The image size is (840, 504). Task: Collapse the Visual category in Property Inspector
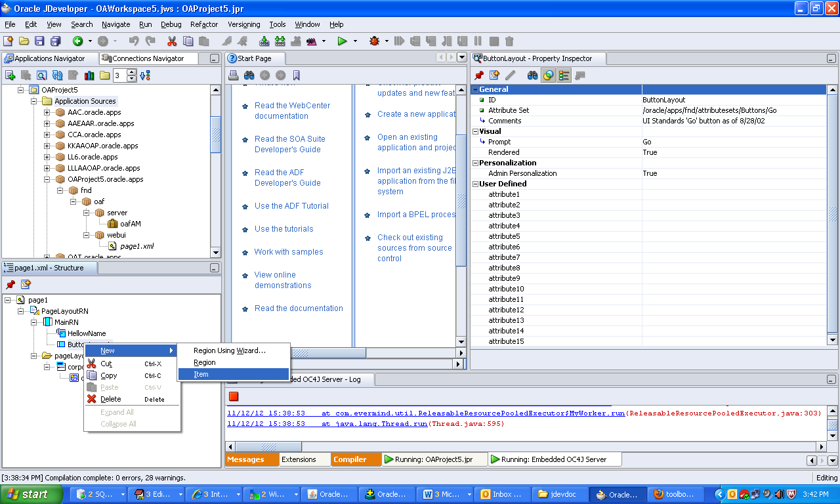tap(475, 131)
